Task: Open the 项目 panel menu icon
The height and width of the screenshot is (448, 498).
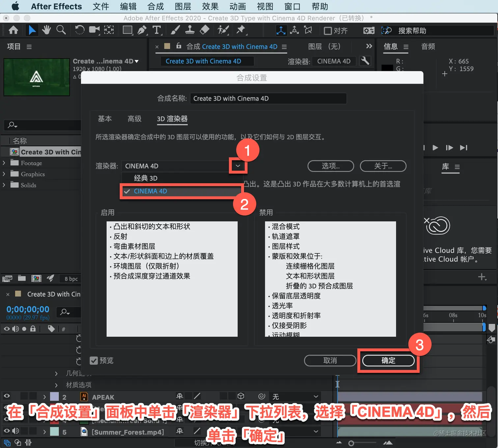Action: 29,47
